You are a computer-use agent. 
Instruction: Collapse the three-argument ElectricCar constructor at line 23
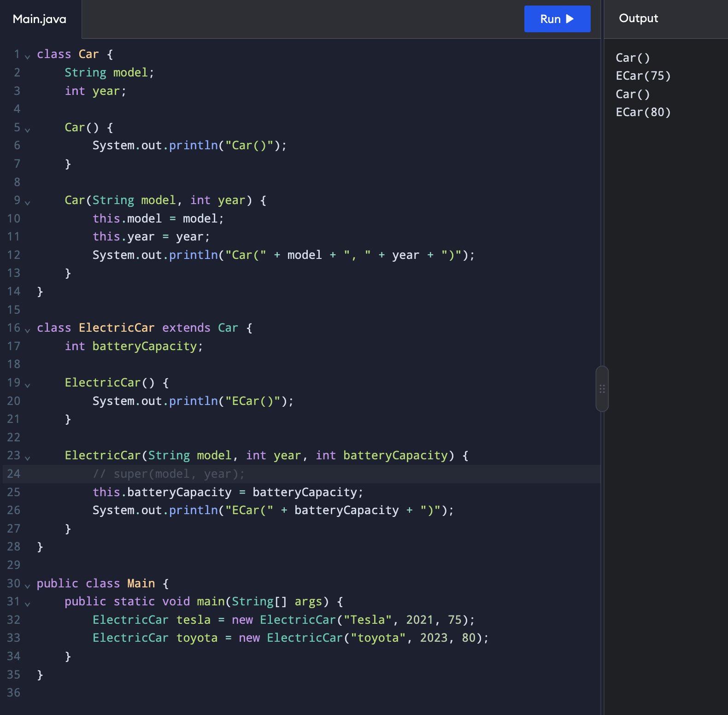[28, 458]
